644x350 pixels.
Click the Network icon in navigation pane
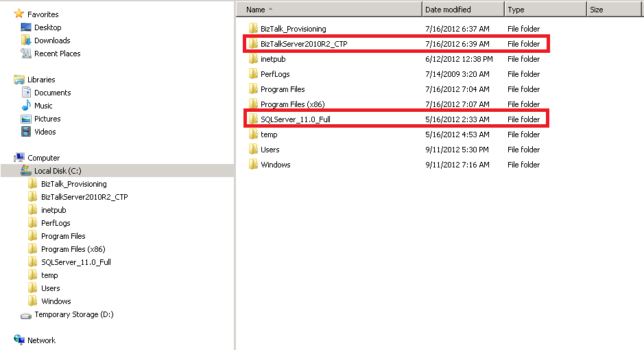click(19, 340)
